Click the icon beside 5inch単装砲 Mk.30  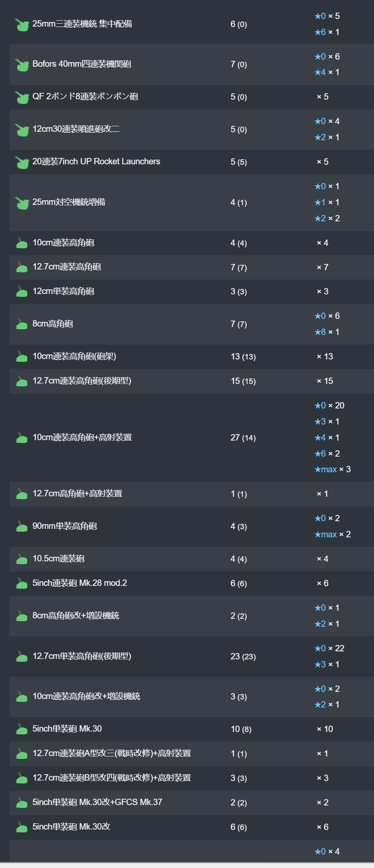click(22, 729)
